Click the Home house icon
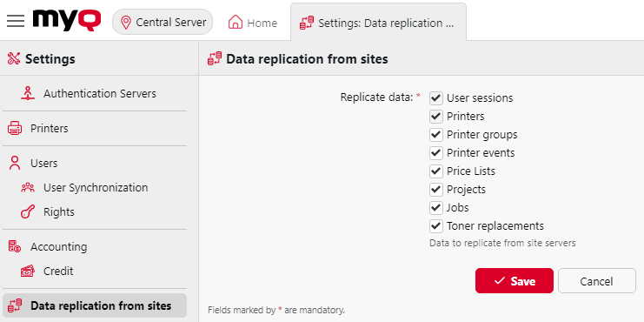The height and width of the screenshot is (322, 644). point(236,23)
